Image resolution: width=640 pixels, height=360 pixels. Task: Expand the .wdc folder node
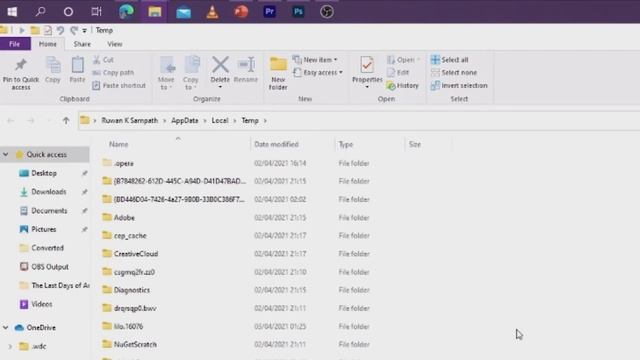[10, 346]
